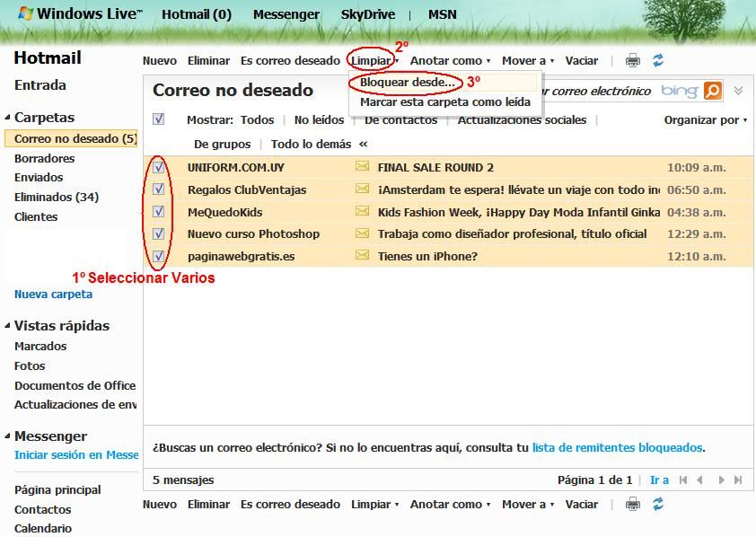This screenshot has height=537, width=756.
Task: Click Iniciar sesión en Messenger link
Action: click(x=76, y=454)
